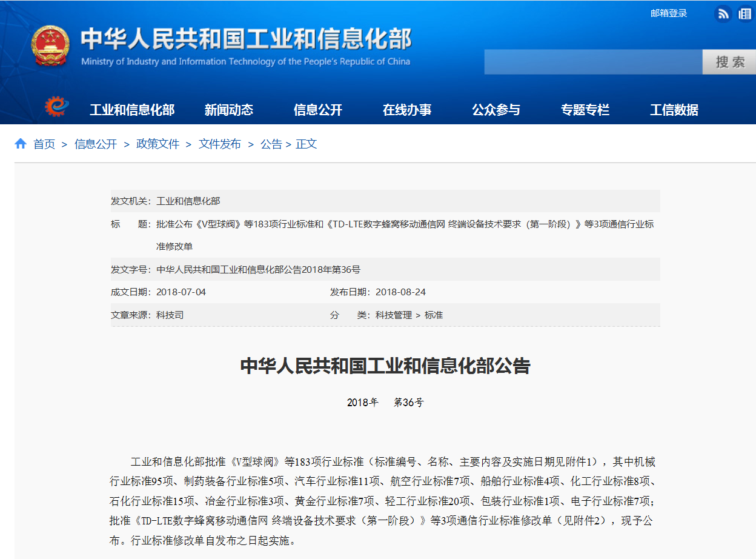Viewport: 756px width, 559px height.
Task: Open the 工信数据 navigation item
Action: (674, 110)
